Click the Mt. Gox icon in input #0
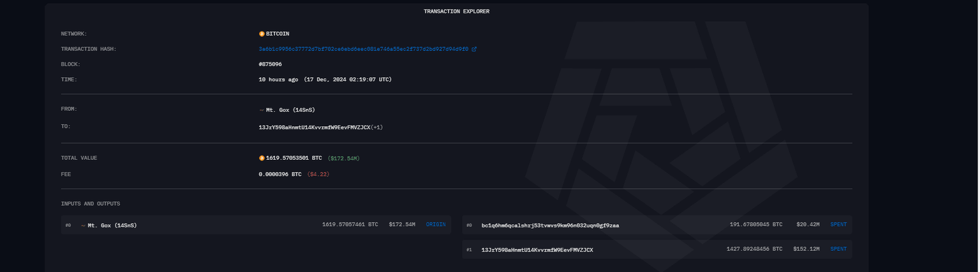This screenshot has height=272, width=980. click(83, 225)
